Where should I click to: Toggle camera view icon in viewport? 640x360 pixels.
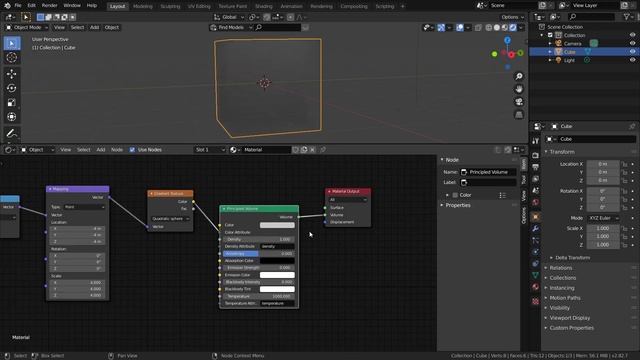pyautogui.click(x=519, y=102)
